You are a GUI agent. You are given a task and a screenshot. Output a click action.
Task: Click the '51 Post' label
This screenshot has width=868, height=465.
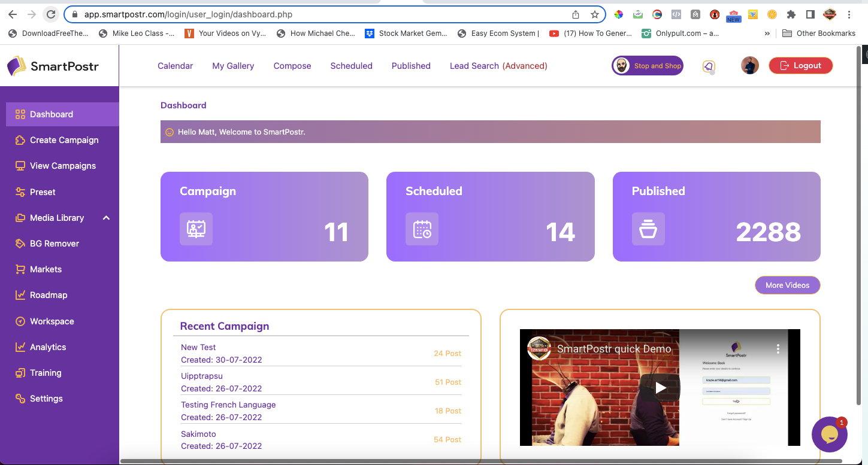coord(448,382)
